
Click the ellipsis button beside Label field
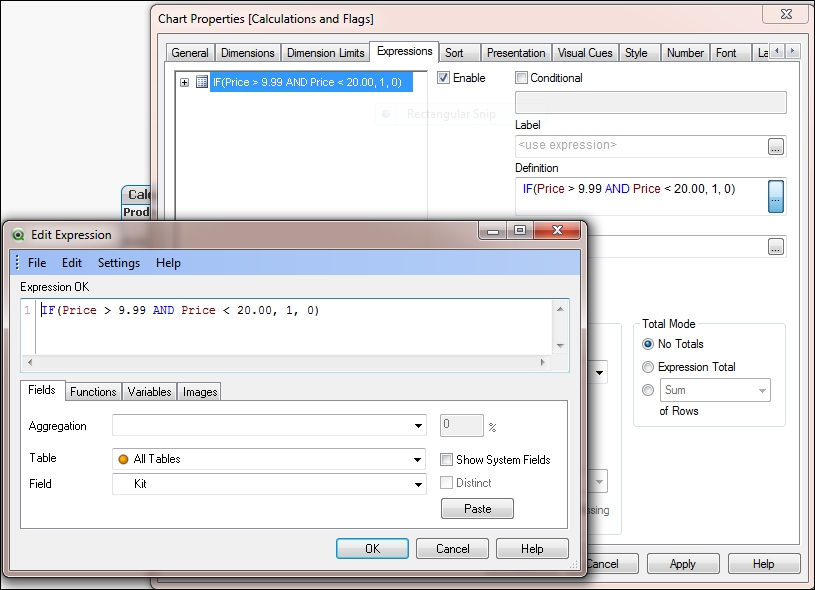point(776,146)
